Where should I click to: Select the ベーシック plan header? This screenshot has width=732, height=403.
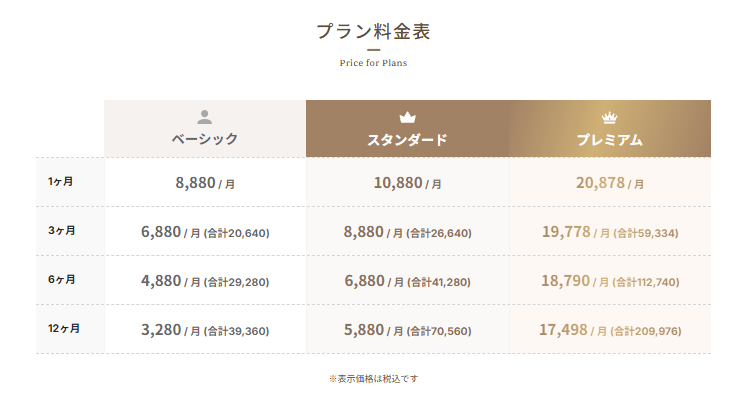(205, 139)
